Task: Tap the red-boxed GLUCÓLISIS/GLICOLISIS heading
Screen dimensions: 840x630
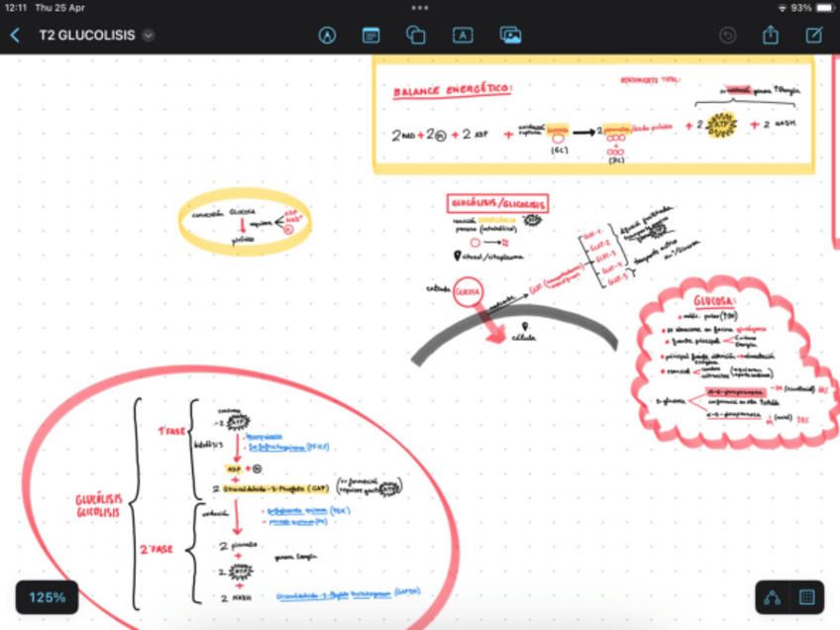Action: point(498,204)
